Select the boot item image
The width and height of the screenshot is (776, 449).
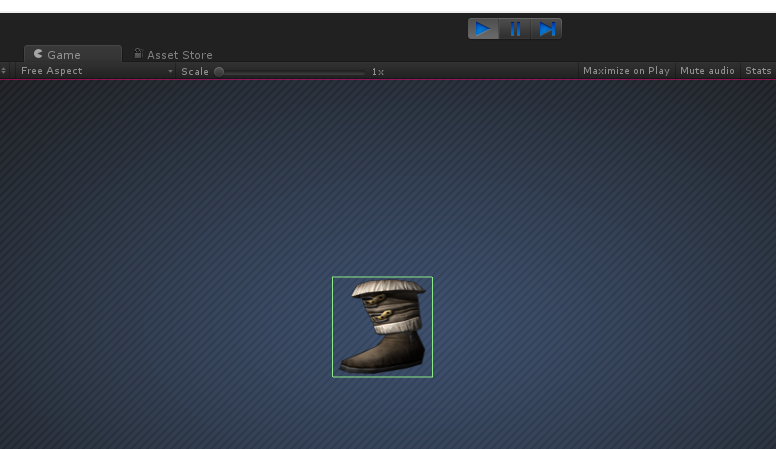point(382,327)
